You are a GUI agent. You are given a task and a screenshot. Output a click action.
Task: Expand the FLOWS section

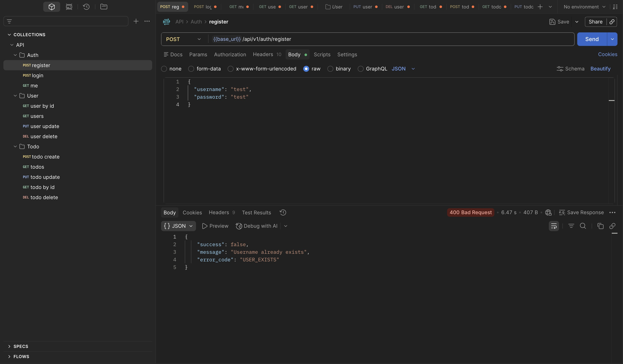pyautogui.click(x=9, y=356)
